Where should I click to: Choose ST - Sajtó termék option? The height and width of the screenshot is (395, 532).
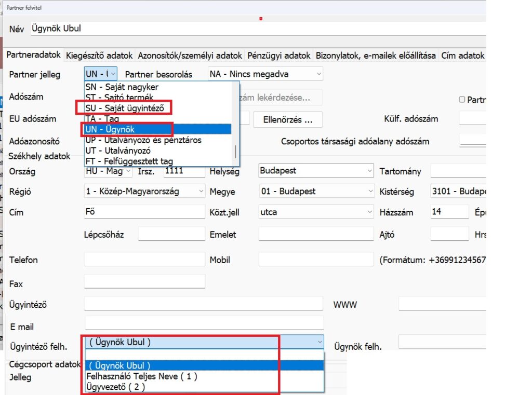pos(158,97)
